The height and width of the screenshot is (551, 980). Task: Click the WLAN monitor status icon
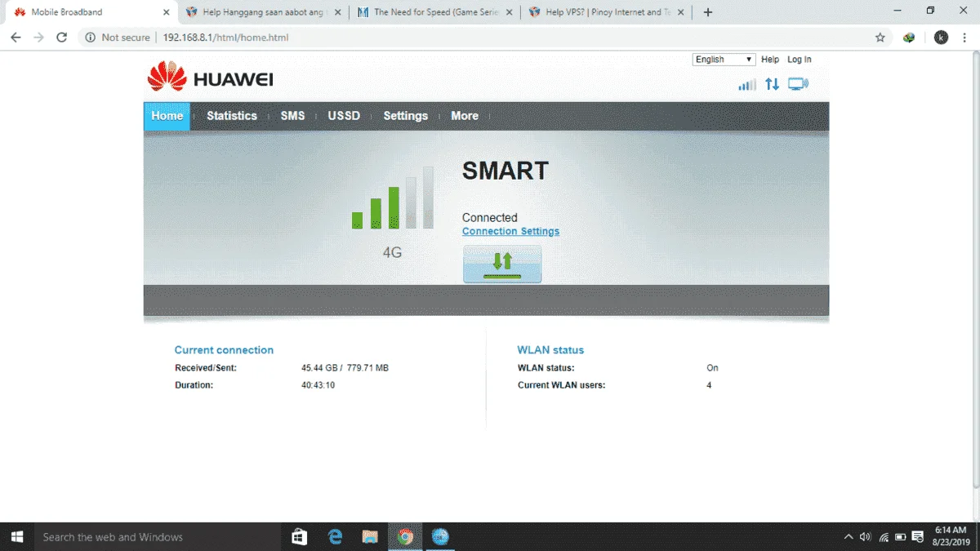pos(798,84)
